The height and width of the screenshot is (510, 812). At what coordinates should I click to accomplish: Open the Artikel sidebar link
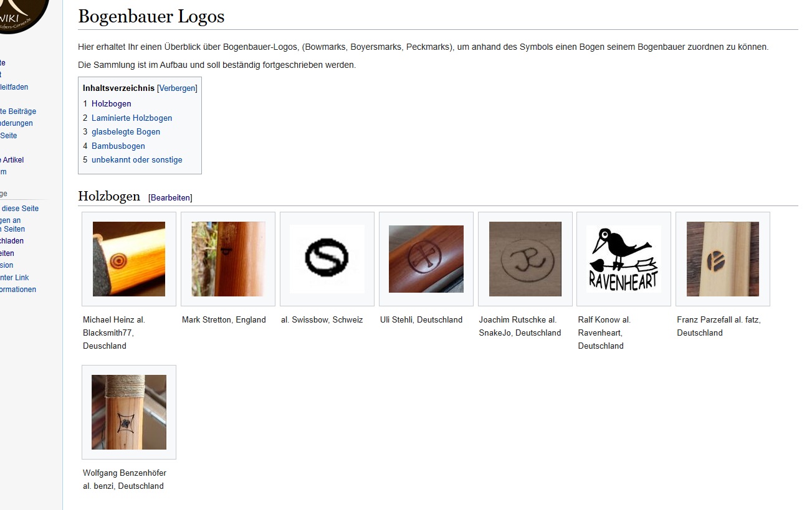click(12, 160)
